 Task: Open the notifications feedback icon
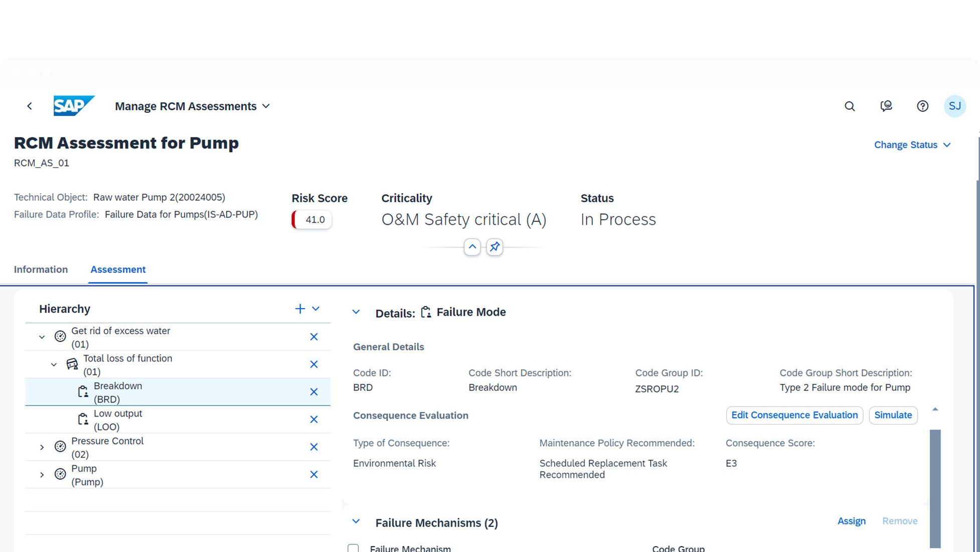pyautogui.click(x=886, y=106)
